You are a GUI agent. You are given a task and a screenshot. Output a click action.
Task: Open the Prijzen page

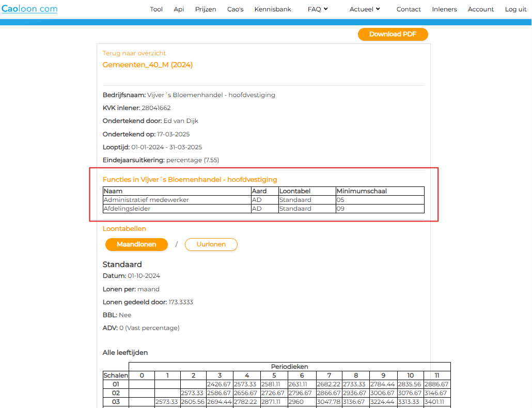pos(206,9)
